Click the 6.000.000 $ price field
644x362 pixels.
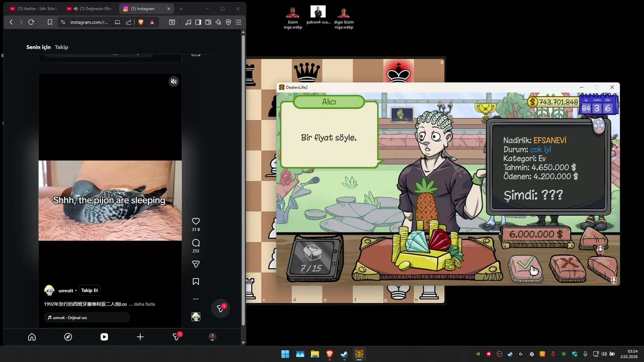536,234
